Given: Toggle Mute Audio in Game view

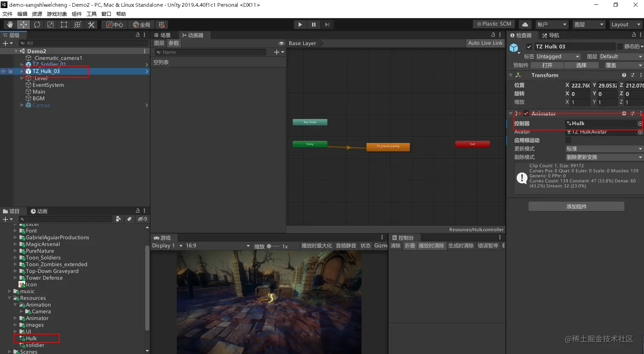Looking at the screenshot, I should click(x=346, y=246).
